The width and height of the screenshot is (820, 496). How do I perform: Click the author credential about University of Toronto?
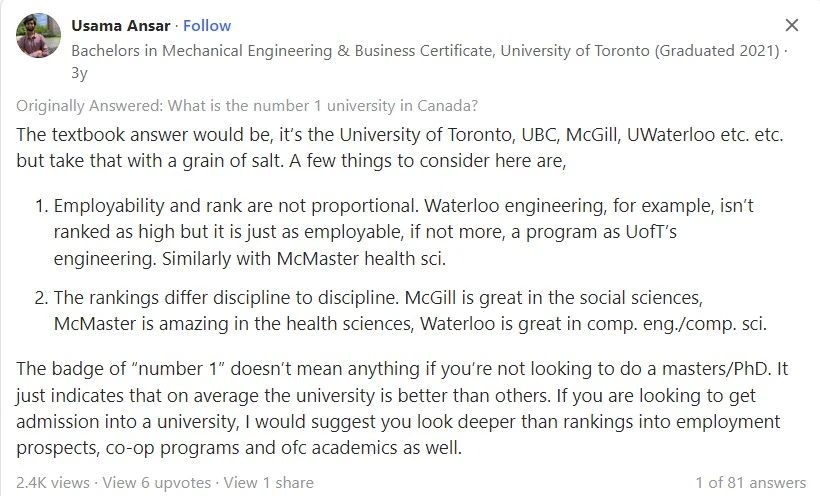pos(425,51)
